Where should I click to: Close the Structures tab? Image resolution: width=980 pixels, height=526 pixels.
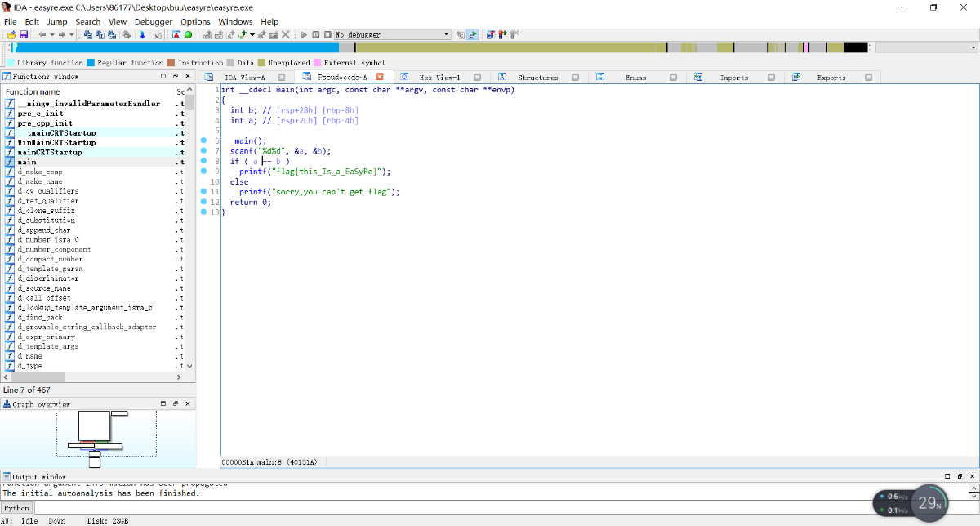(575, 77)
